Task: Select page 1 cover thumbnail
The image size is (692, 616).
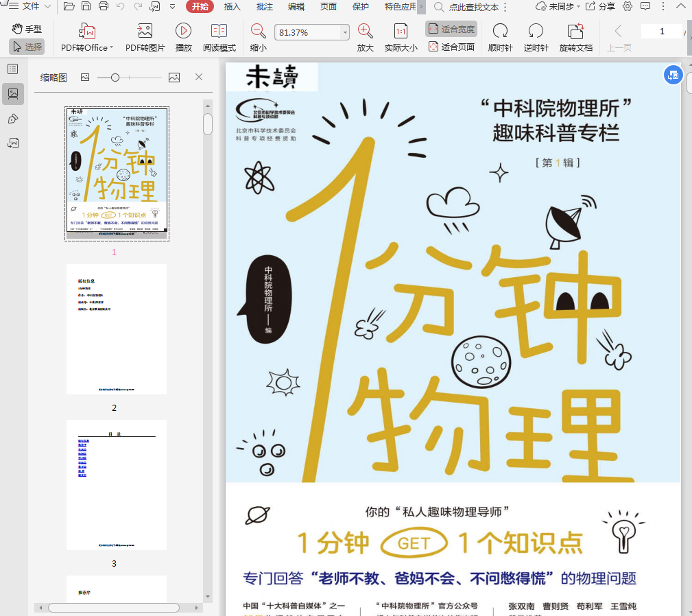Action: pyautogui.click(x=117, y=174)
